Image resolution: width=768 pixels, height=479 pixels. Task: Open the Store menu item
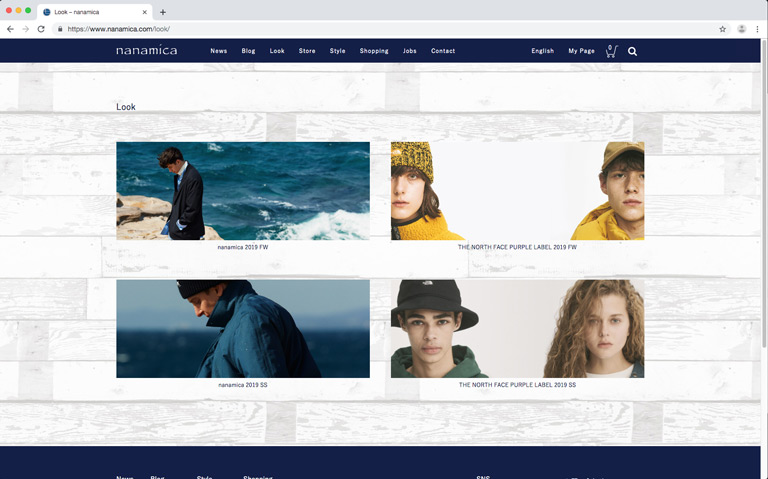point(307,51)
